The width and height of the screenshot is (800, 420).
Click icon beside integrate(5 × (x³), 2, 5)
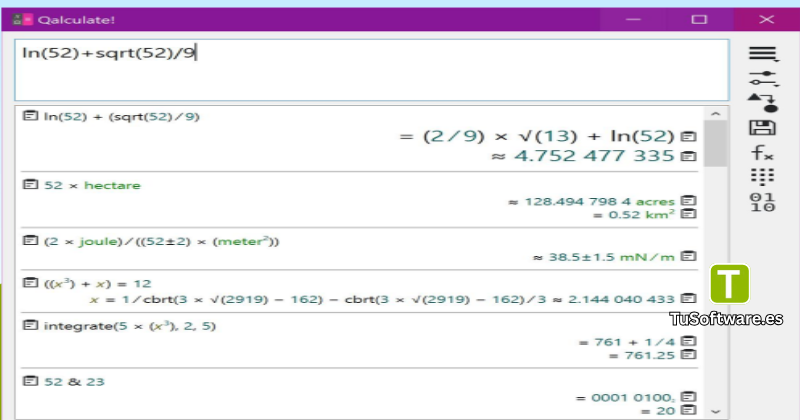(30, 325)
